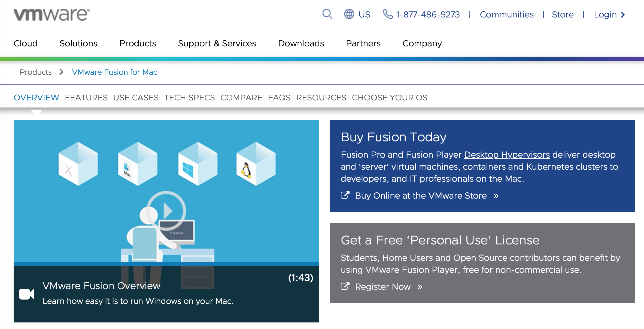
Task: Open the Partners menu
Action: coord(363,43)
